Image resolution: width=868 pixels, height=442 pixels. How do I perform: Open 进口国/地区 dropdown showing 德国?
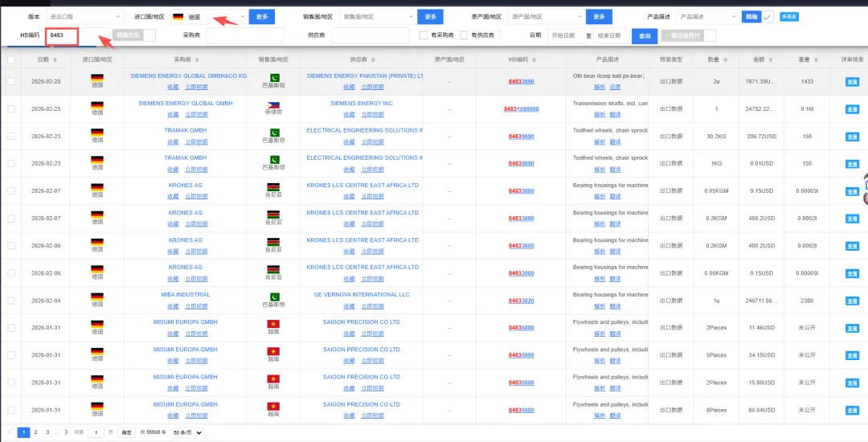[207, 17]
